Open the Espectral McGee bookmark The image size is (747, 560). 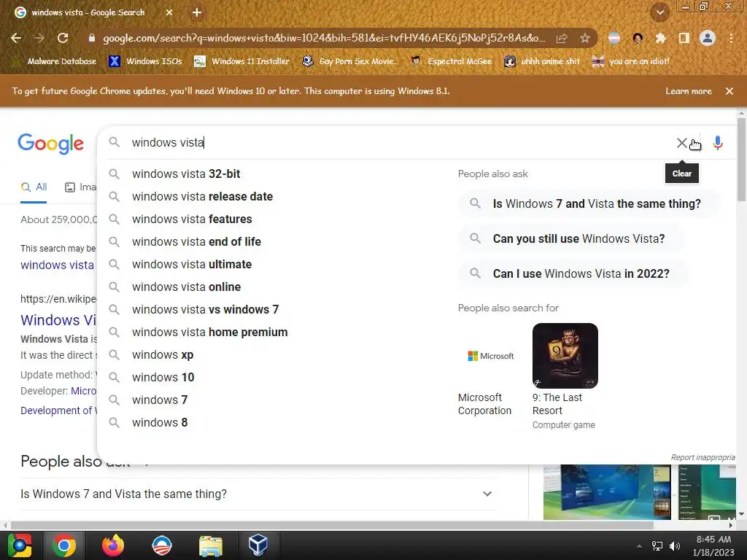pos(452,61)
